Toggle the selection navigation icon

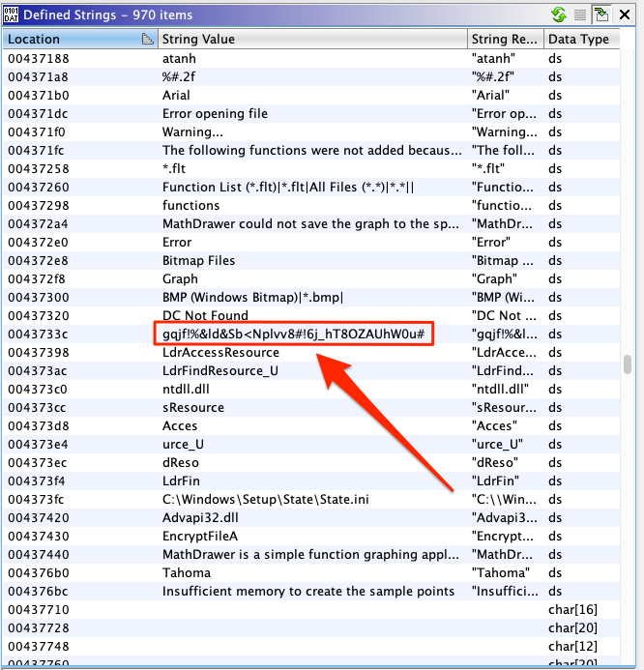tap(602, 15)
